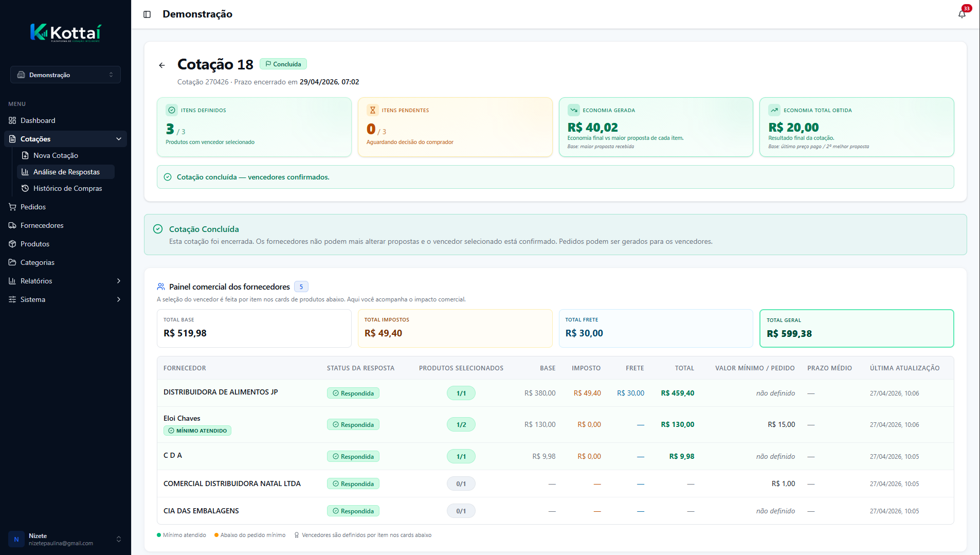Click the Total Frete card R$ 30,00
980x555 pixels.
(656, 328)
